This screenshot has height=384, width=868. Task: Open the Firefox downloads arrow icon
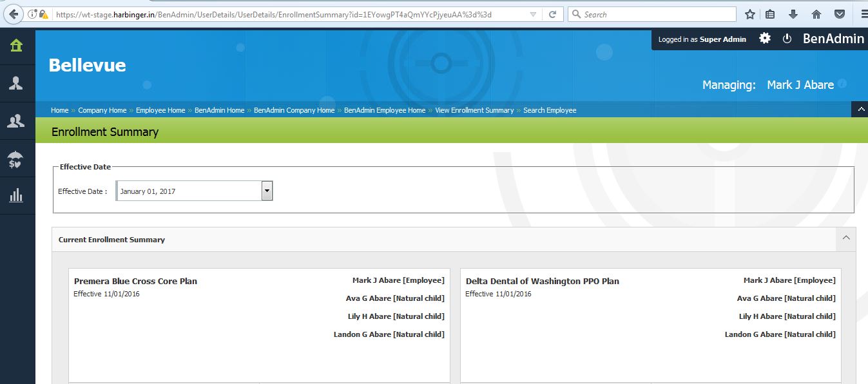coord(793,14)
